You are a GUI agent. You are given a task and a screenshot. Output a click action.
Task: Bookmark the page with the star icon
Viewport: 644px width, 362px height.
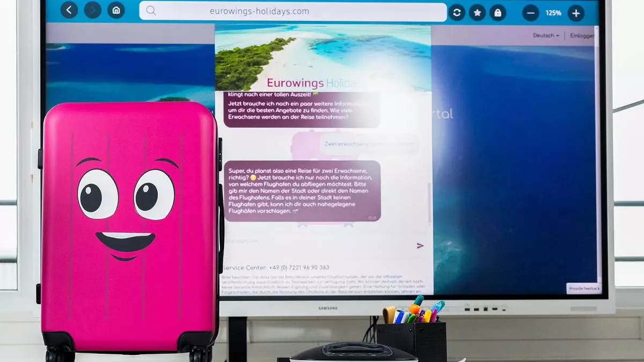477,12
